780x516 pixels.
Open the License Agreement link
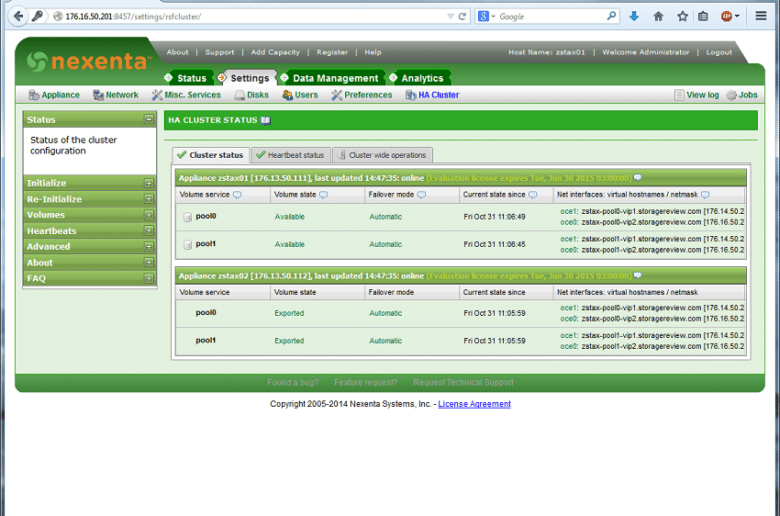pos(474,404)
